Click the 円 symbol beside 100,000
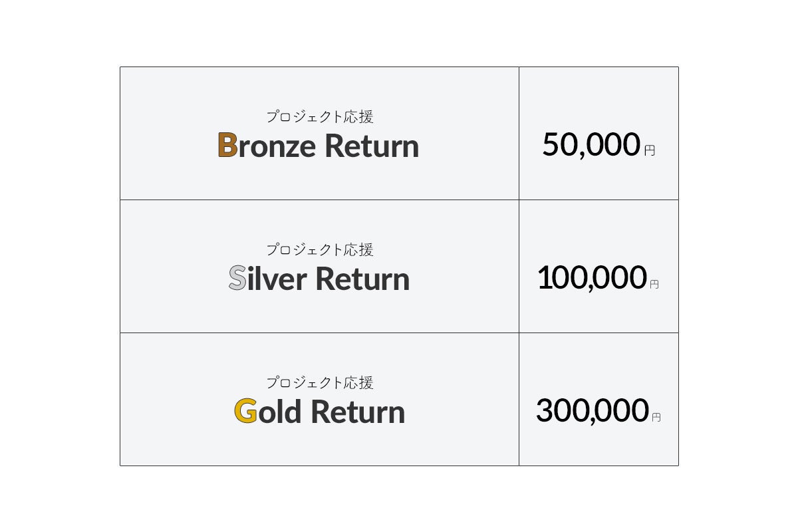The height and width of the screenshot is (532, 798). click(x=654, y=284)
